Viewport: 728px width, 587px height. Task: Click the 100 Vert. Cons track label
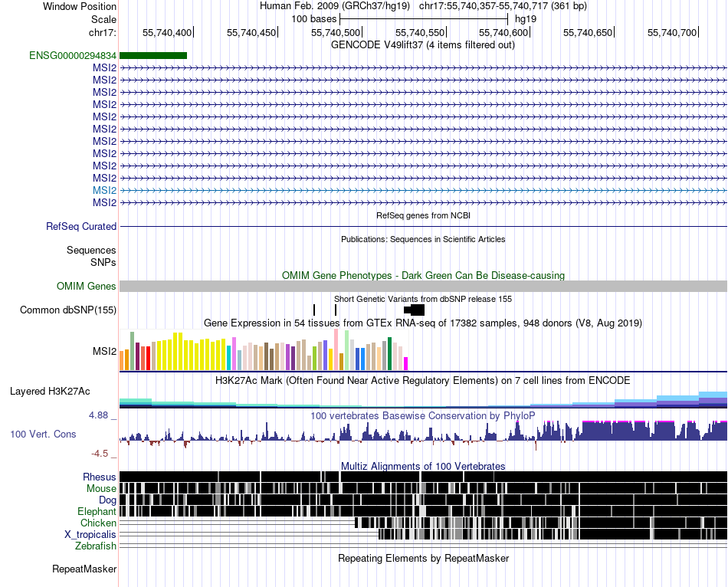point(43,435)
